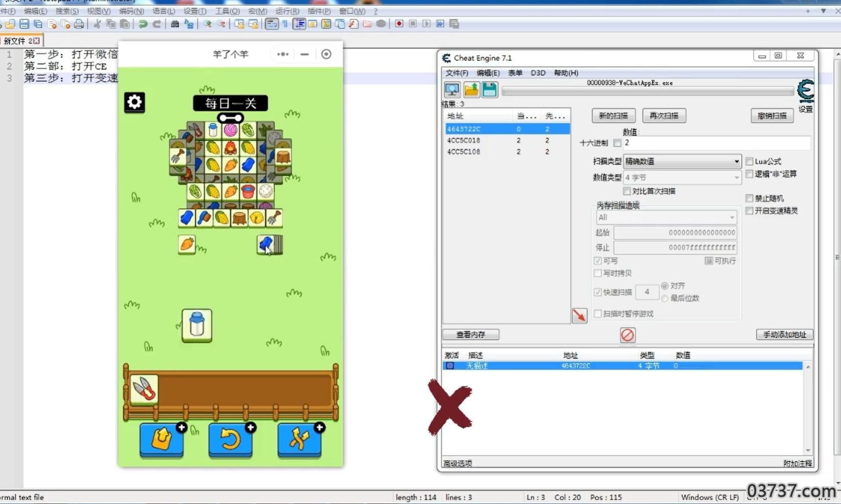Open 数值类型 value type dropdown
The height and width of the screenshot is (504, 841).
click(x=682, y=177)
